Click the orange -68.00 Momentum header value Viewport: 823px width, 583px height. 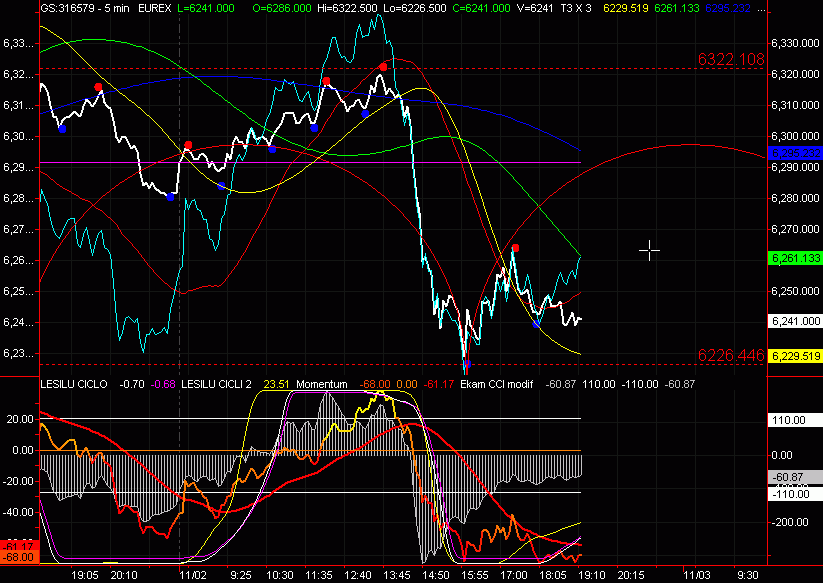click(x=375, y=384)
